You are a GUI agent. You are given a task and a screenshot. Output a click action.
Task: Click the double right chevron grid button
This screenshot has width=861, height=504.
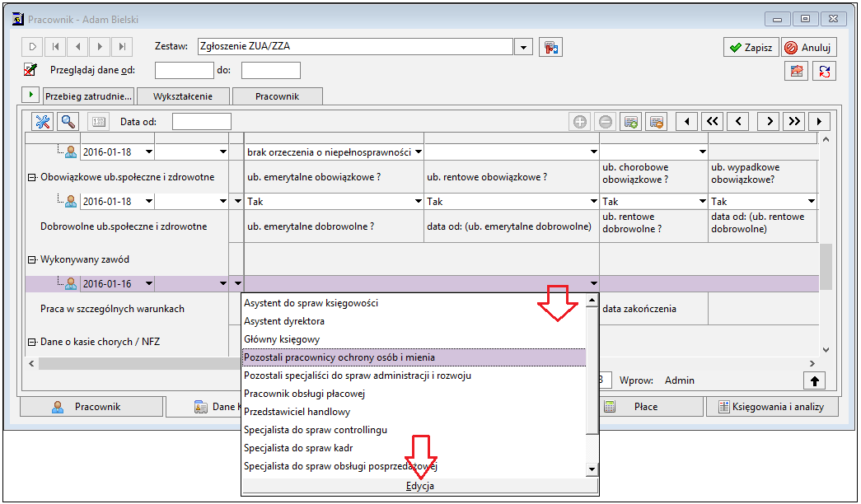point(794,121)
